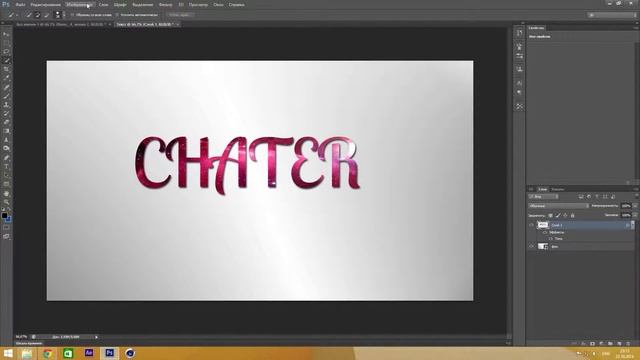Hide the Фон background layer
Screen dimensions: 640x360
(x=531, y=246)
